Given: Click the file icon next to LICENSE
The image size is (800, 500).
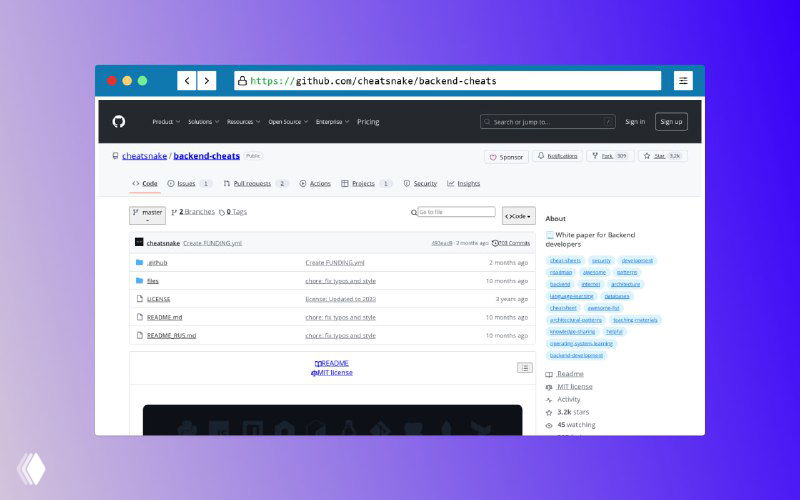Looking at the screenshot, I should (x=139, y=299).
